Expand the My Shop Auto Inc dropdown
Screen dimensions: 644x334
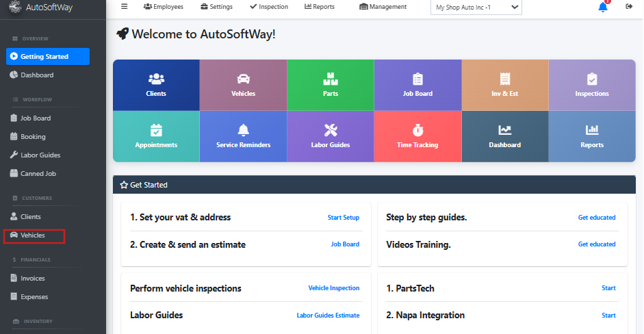point(478,8)
